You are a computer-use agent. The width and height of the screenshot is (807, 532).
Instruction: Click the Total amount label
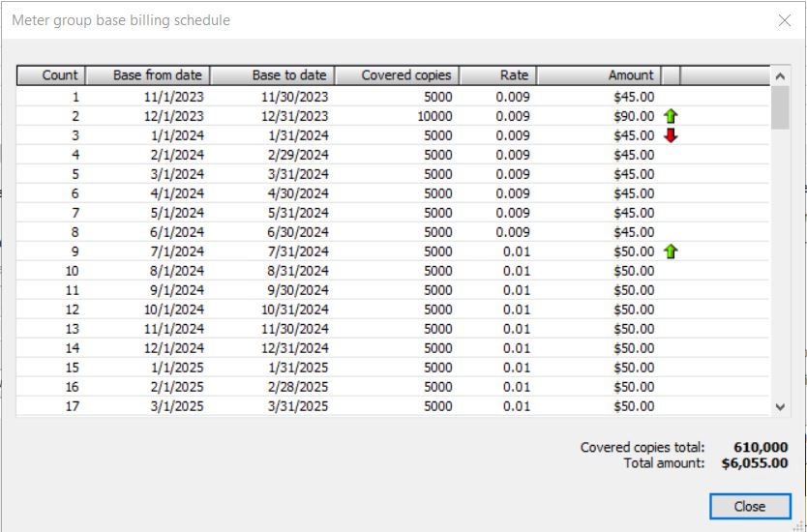[664, 463]
